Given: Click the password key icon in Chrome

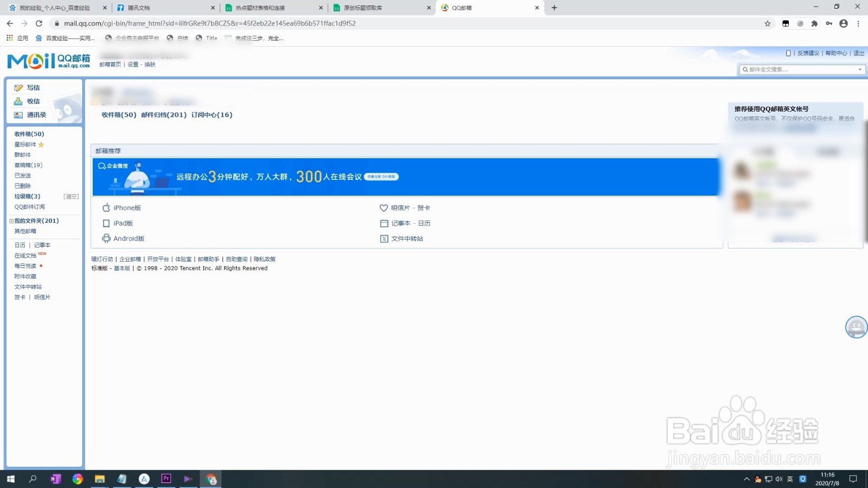Looking at the screenshot, I should pyautogui.click(x=829, y=23).
